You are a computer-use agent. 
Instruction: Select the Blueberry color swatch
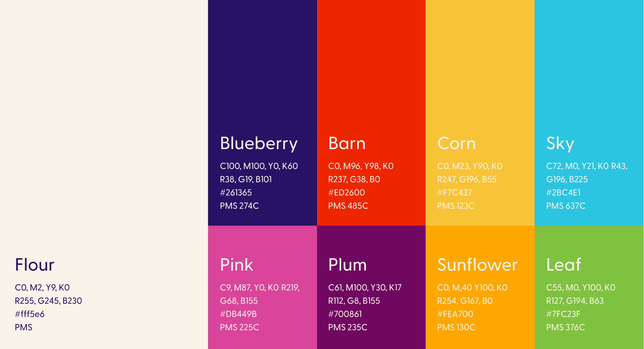(x=262, y=113)
